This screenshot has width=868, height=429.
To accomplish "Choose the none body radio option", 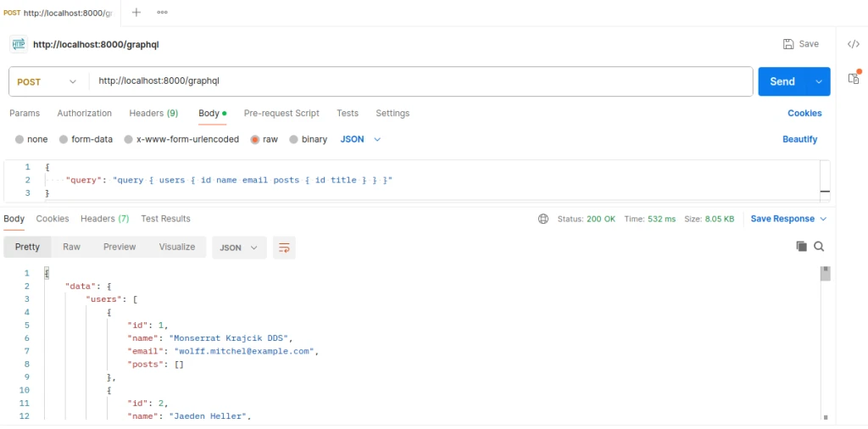I will click(x=19, y=139).
